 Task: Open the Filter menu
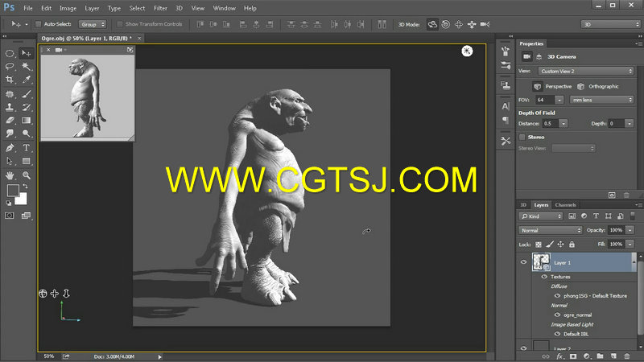[x=160, y=8]
